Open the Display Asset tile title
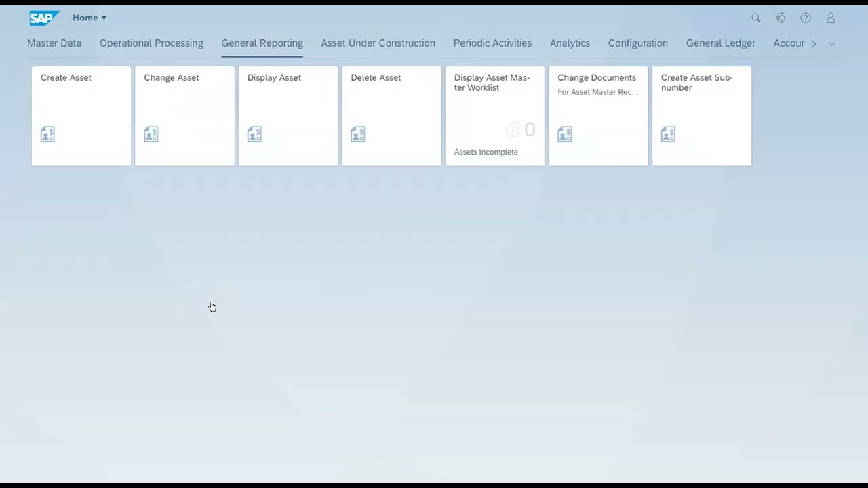This screenshot has height=488, width=868. 274,77
